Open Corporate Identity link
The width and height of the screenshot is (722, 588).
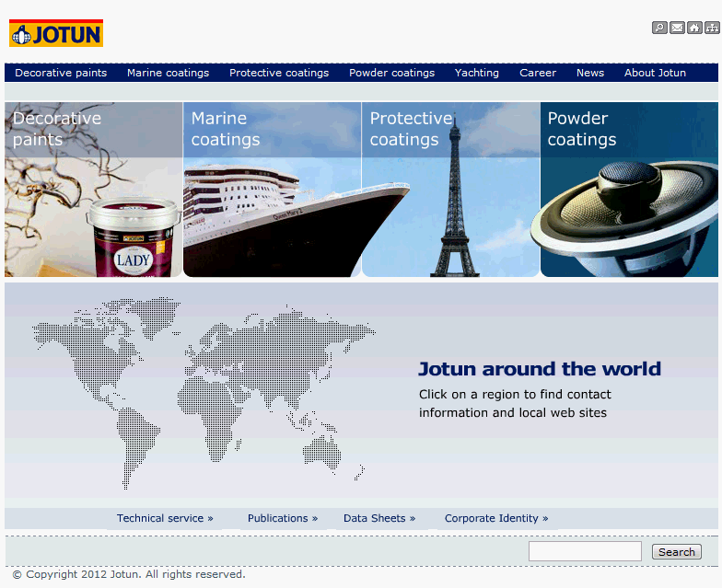[496, 519]
